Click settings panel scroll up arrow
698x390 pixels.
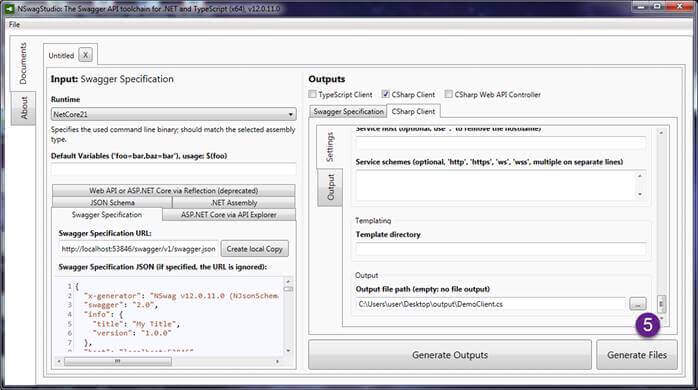pos(661,133)
